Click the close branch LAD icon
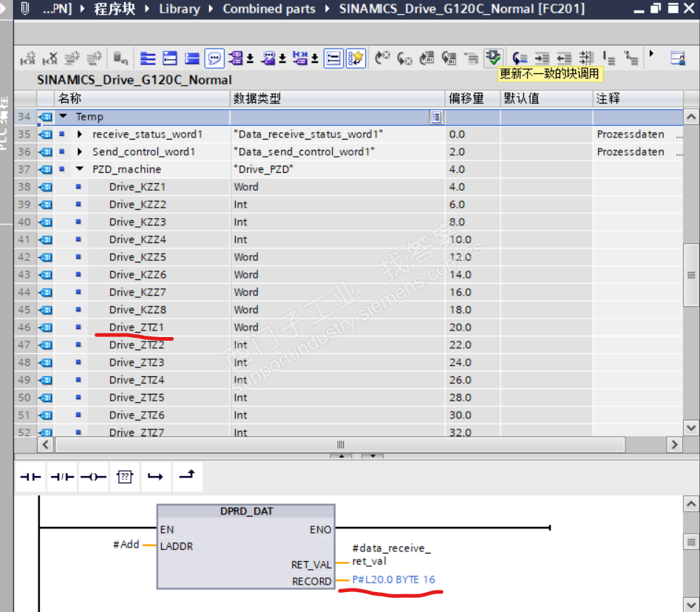This screenshot has width=700, height=612. click(187, 476)
